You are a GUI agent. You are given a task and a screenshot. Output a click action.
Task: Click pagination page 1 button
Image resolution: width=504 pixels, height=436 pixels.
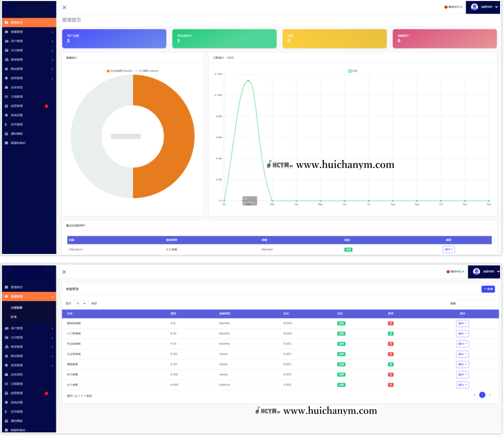(482, 395)
